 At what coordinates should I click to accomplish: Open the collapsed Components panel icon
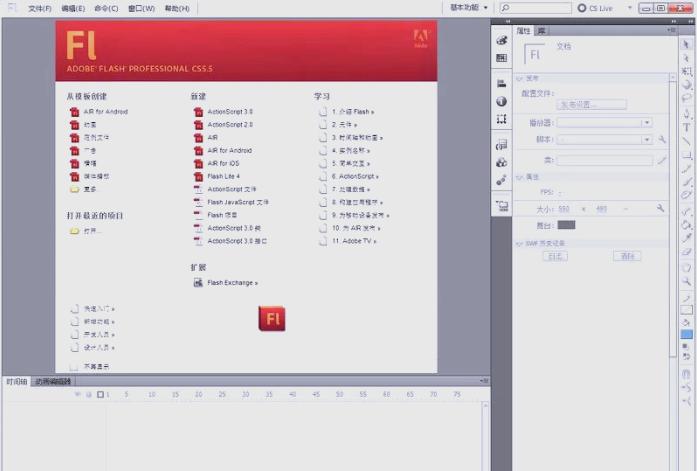[501, 163]
